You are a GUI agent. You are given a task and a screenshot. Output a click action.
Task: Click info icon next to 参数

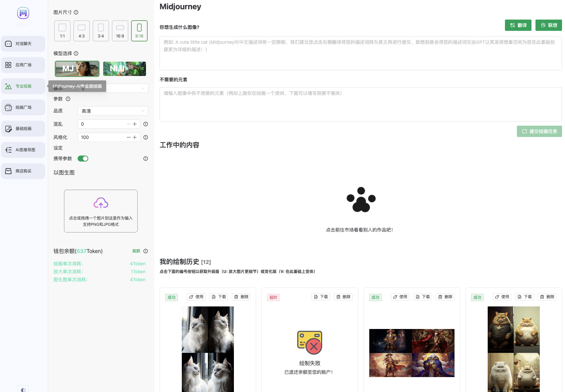coord(68,99)
